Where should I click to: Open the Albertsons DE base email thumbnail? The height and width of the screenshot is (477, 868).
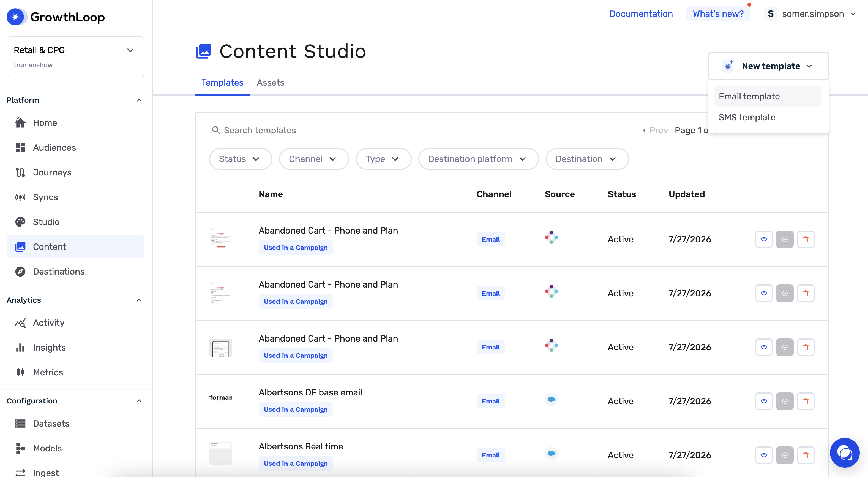221,397
